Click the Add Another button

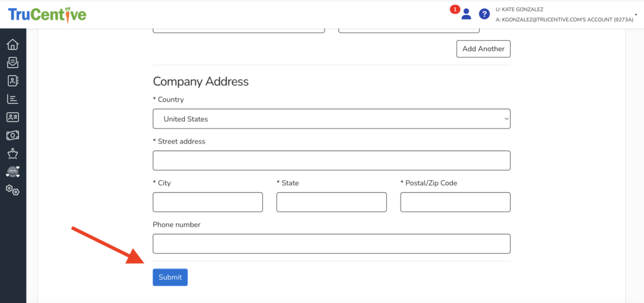click(483, 49)
